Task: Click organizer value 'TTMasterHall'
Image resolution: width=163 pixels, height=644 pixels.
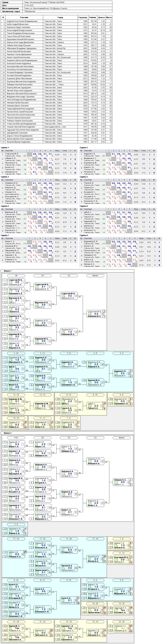Action: (30, 11)
